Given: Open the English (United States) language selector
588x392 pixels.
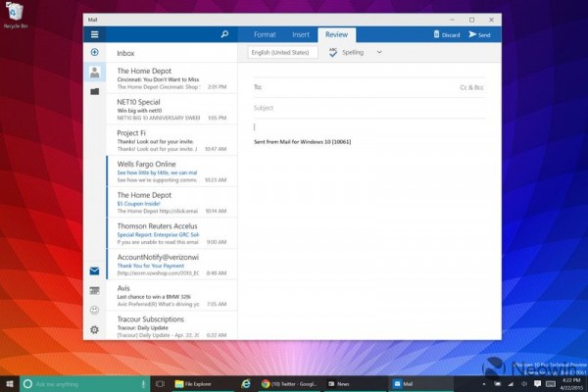Looking at the screenshot, I should pyautogui.click(x=282, y=52).
